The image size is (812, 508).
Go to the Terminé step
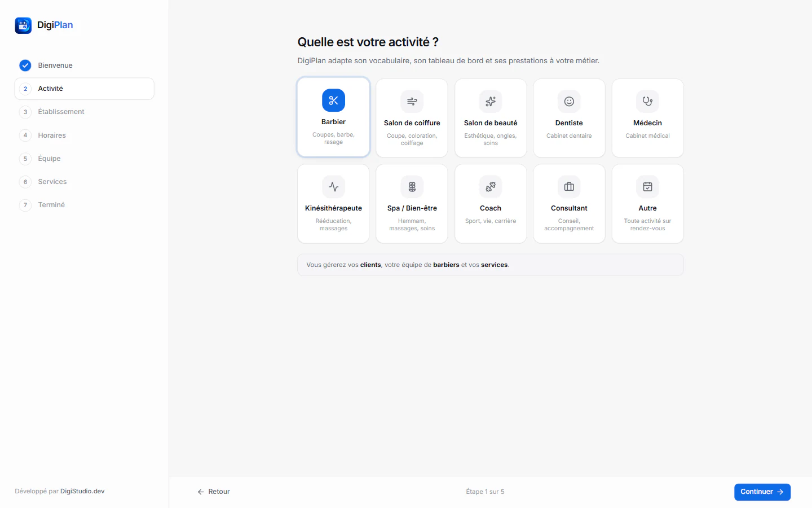[x=85, y=205]
